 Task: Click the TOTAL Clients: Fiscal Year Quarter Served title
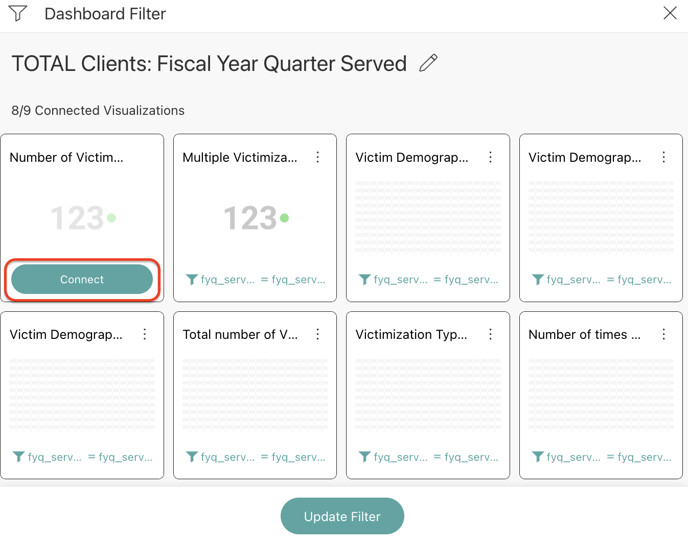[209, 64]
